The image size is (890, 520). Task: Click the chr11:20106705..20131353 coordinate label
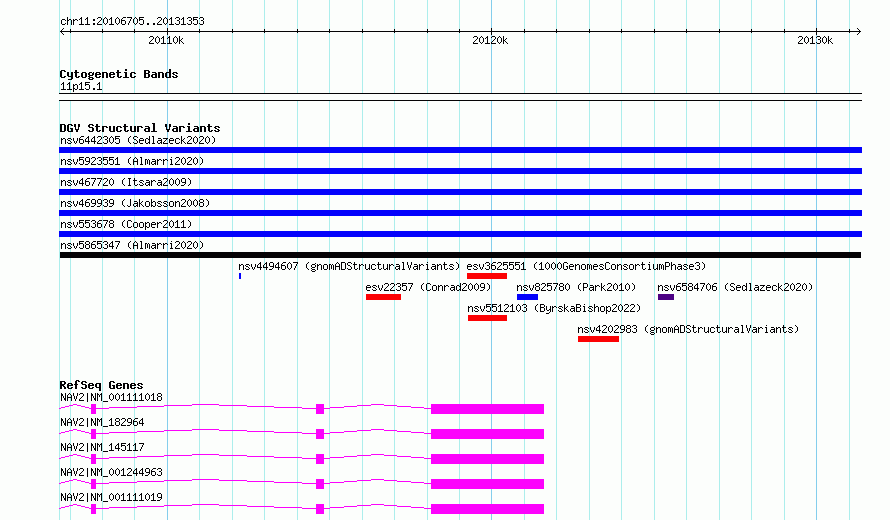132,21
